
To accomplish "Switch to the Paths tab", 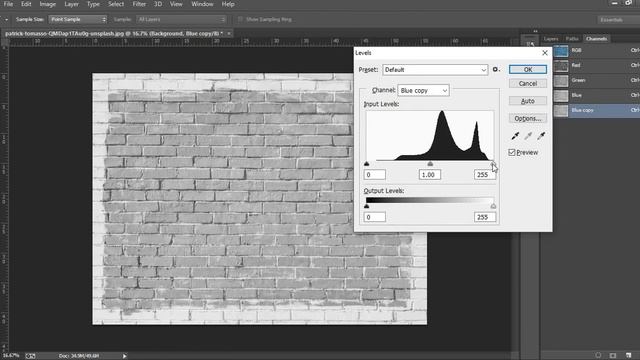I will pyautogui.click(x=572, y=39).
